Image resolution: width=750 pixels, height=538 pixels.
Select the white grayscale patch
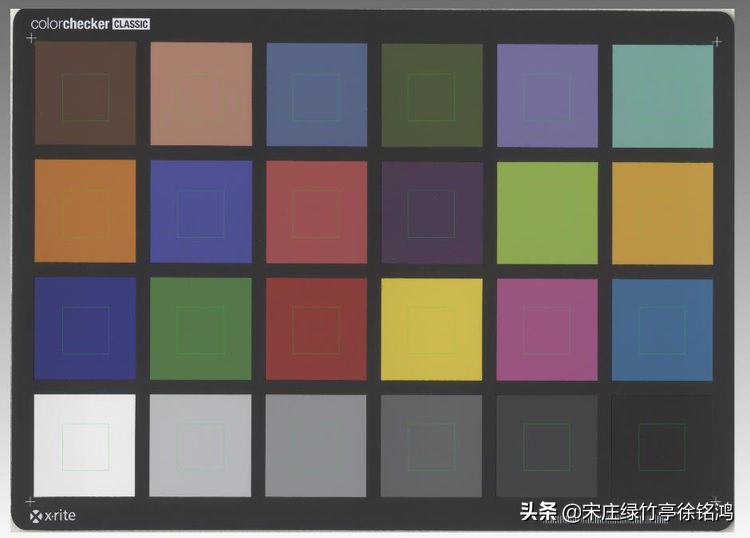click(85, 446)
